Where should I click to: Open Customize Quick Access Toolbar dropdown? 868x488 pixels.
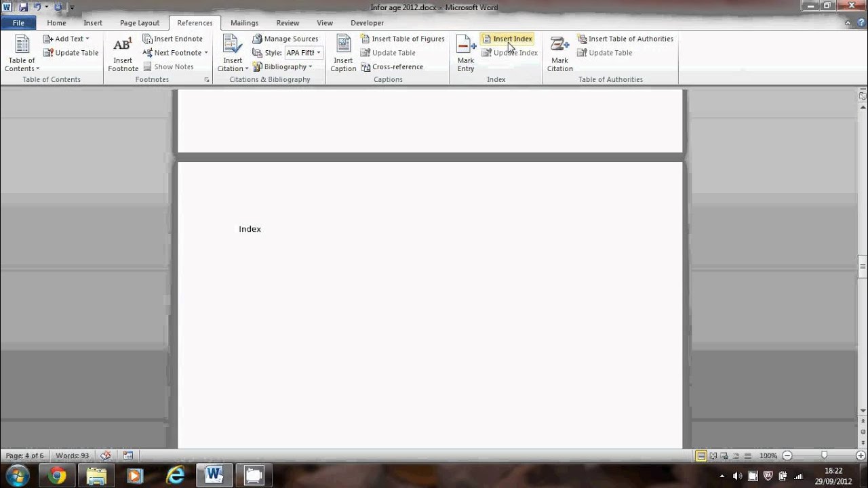tap(72, 7)
